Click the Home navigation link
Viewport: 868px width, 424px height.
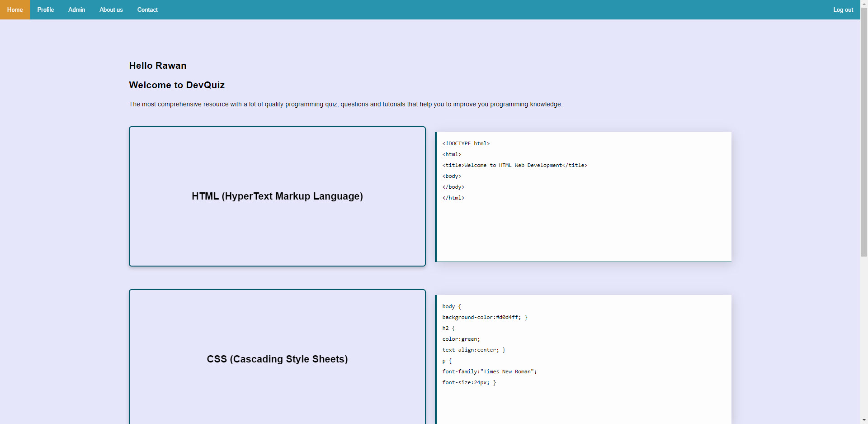15,10
